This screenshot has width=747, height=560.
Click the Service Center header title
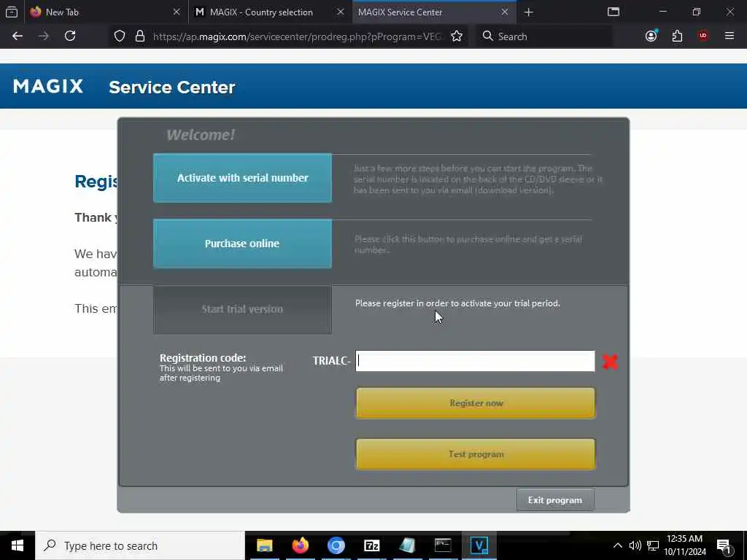pos(172,87)
